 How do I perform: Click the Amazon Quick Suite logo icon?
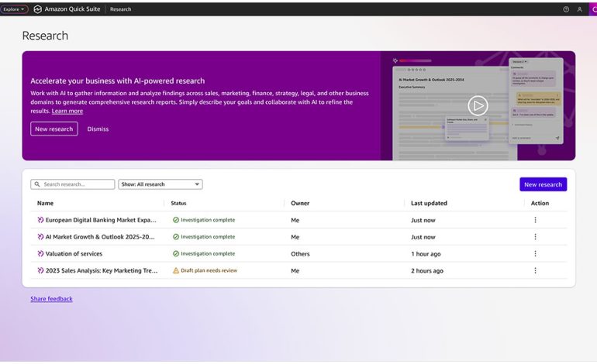(37, 9)
